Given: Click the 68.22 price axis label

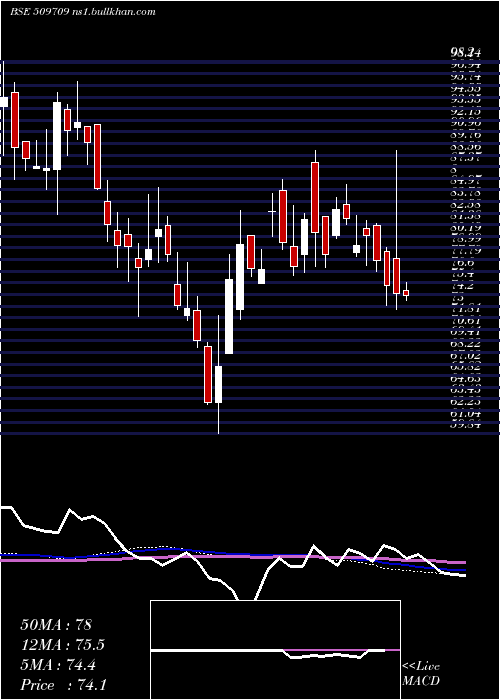Looking at the screenshot, I should click(x=465, y=344).
